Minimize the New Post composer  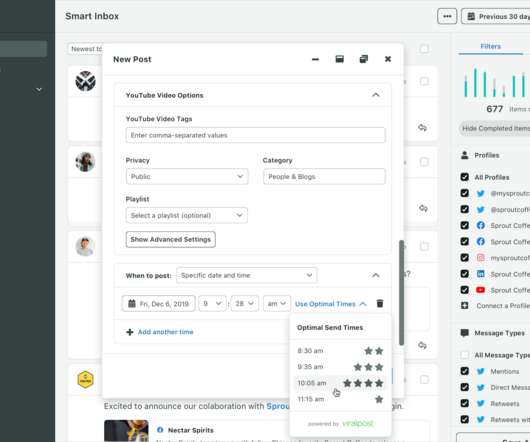pyautogui.click(x=315, y=59)
